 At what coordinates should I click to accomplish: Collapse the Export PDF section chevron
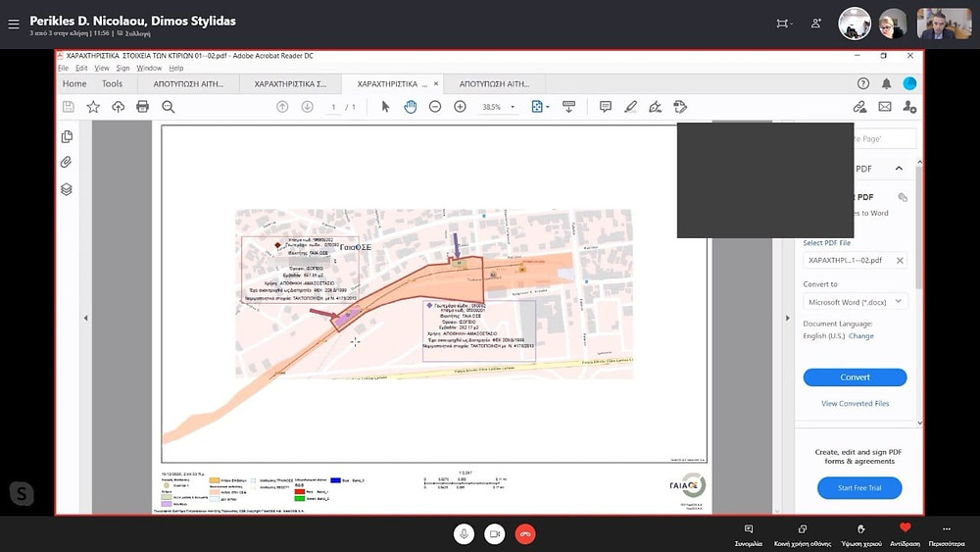pos(899,169)
